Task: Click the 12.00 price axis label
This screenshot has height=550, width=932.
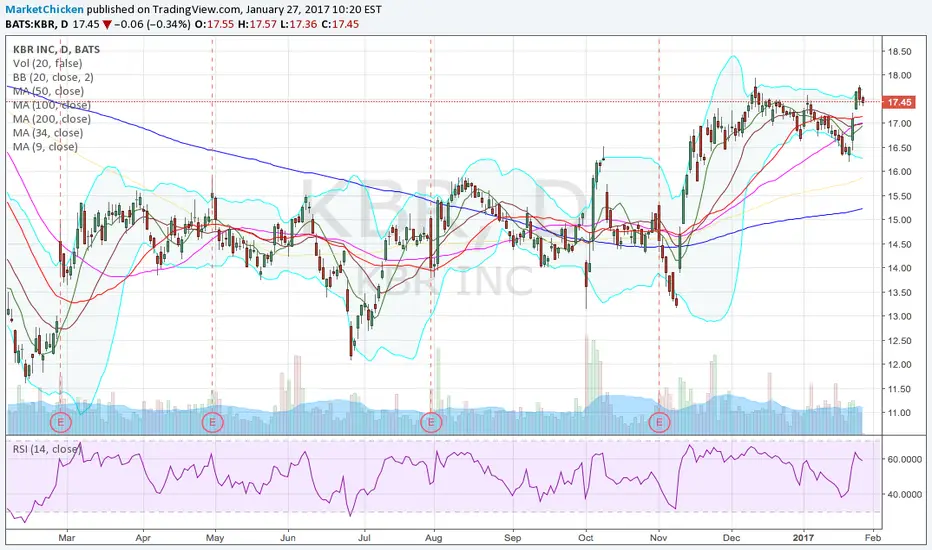Action: point(899,364)
